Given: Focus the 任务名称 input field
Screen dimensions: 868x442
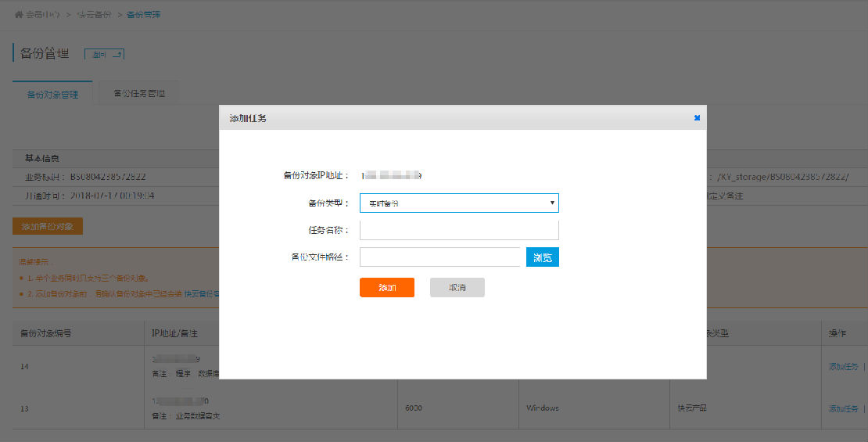Looking at the screenshot, I should [x=459, y=230].
